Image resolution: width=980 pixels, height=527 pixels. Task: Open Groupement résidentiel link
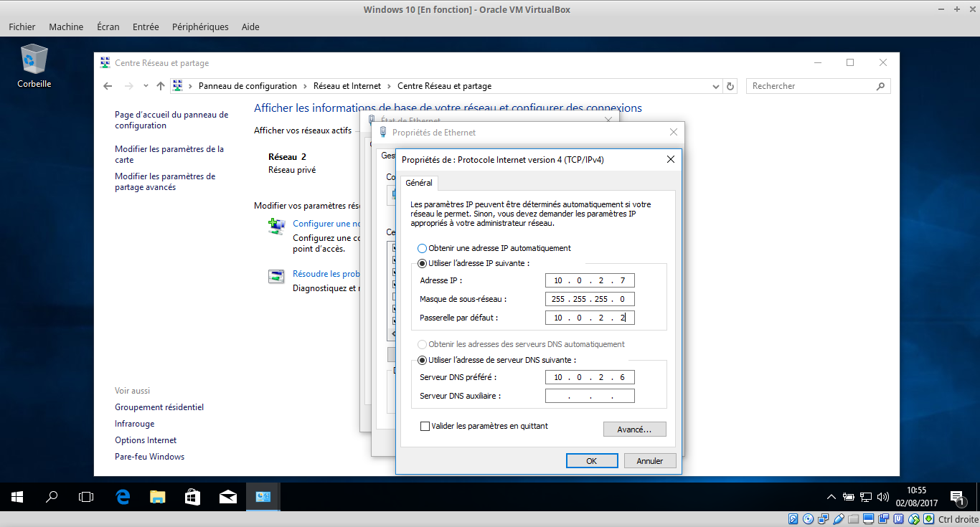click(159, 407)
